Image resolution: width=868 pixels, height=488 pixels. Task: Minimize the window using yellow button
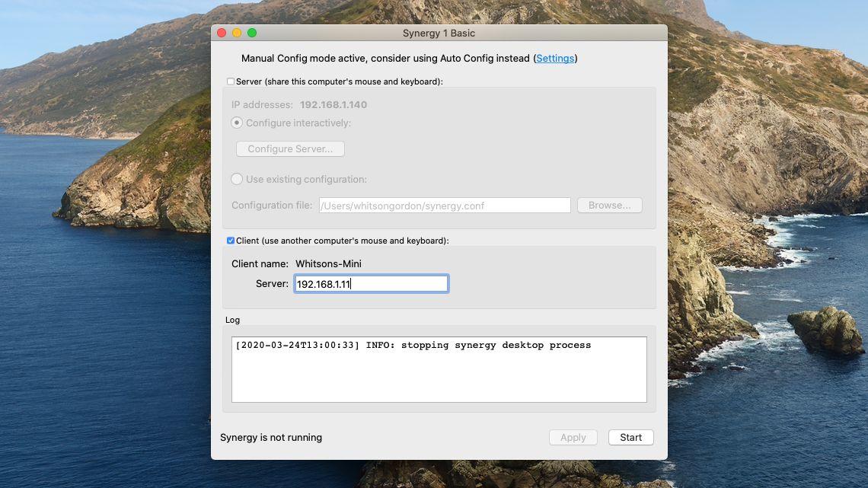[x=237, y=33]
